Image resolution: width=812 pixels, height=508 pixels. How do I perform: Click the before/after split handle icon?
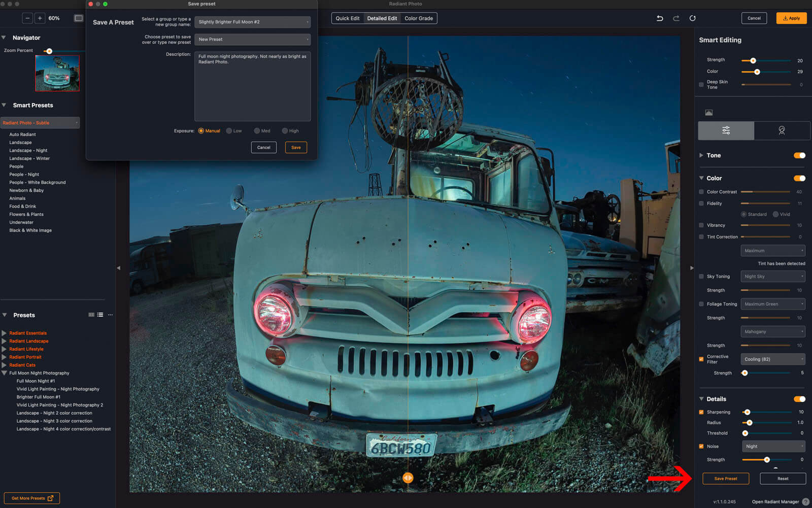408,478
